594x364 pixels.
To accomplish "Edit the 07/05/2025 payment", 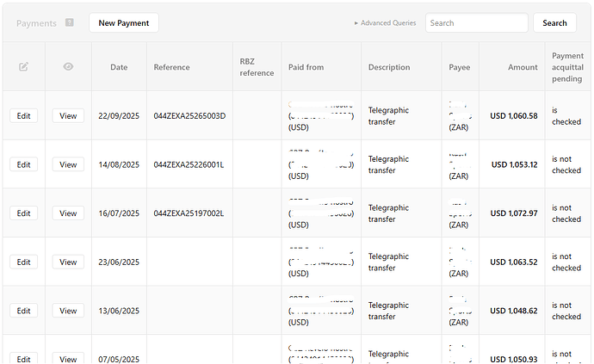I will (x=23, y=358).
